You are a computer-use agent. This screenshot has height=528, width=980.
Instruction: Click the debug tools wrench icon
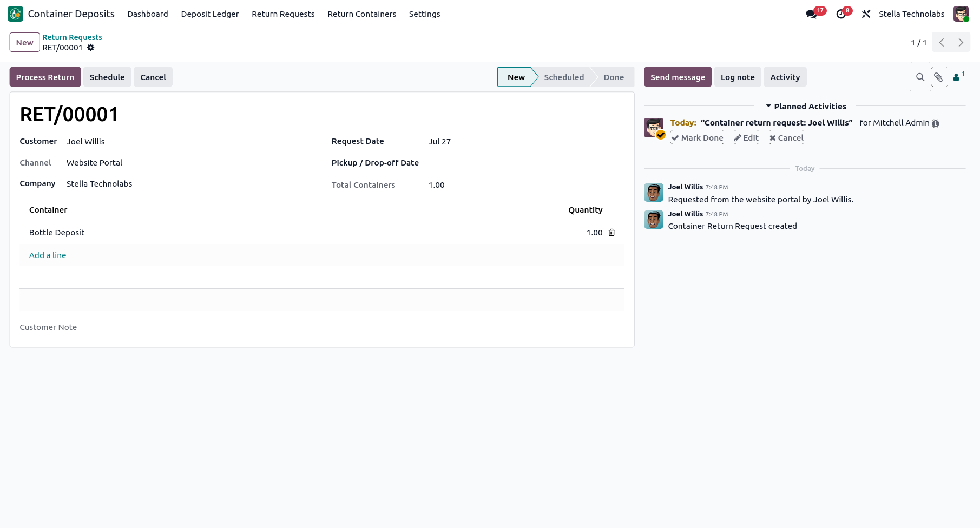pos(866,14)
